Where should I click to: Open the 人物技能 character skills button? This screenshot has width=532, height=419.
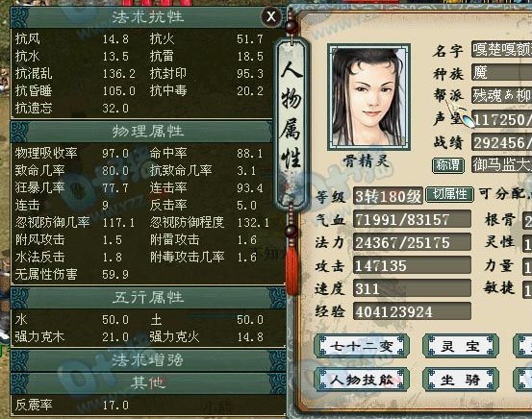362,380
